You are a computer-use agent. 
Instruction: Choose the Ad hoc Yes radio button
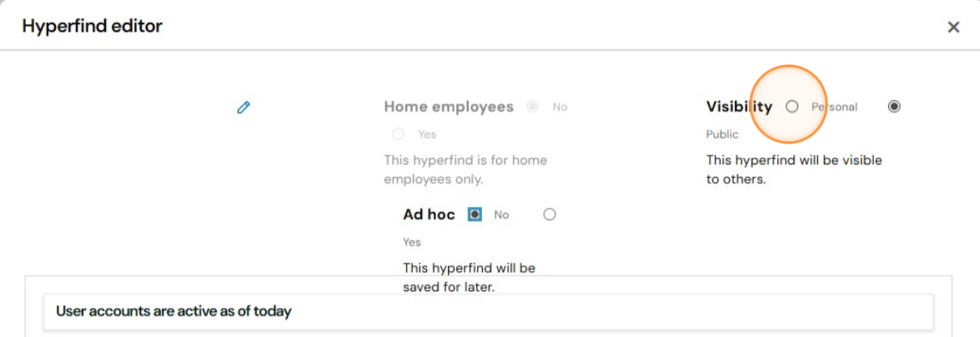pyautogui.click(x=550, y=214)
